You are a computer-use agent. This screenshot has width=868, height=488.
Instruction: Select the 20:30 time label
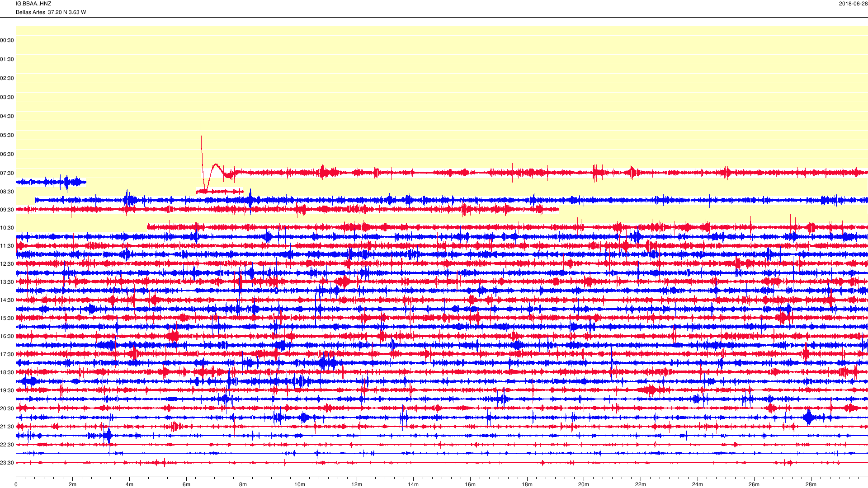pyautogui.click(x=7, y=408)
